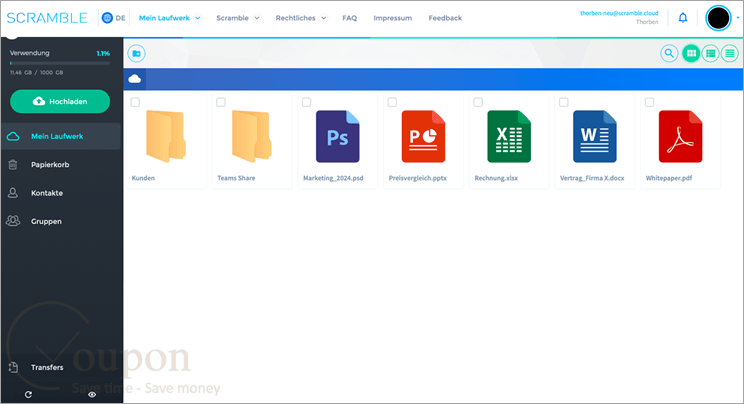Select the Marketing_2024.psd checkbox
Screen dimensions: 744x404
coord(307,102)
